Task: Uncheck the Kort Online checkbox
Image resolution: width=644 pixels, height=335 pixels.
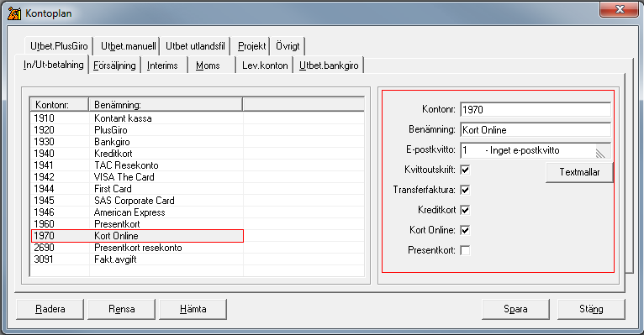Action: (x=465, y=230)
